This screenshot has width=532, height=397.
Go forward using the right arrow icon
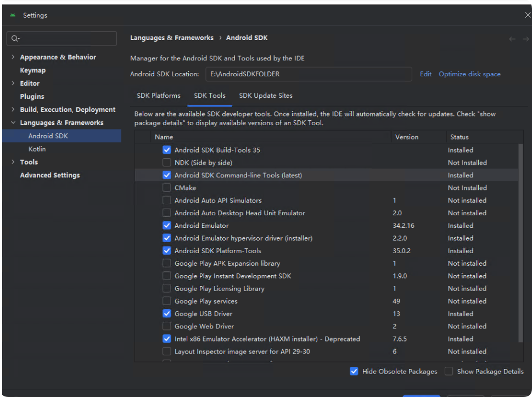pos(525,39)
